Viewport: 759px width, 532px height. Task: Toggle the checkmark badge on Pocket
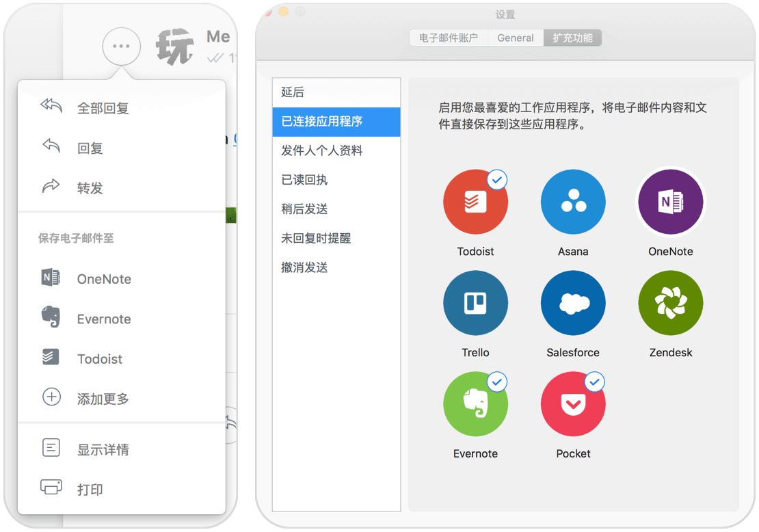(595, 382)
